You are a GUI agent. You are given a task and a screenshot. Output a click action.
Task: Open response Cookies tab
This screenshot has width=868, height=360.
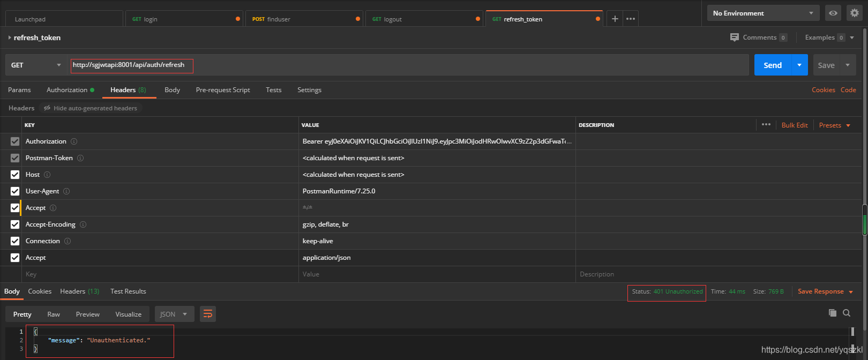coord(40,291)
